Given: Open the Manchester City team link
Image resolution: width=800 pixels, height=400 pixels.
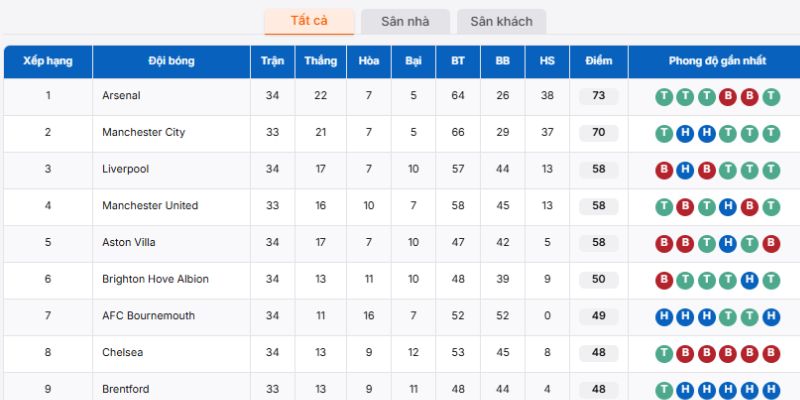Looking at the screenshot, I should coord(143,132).
